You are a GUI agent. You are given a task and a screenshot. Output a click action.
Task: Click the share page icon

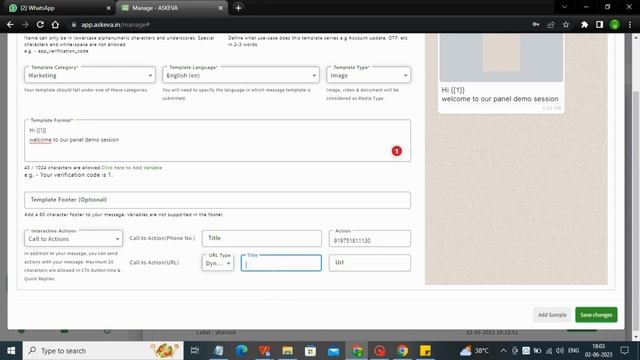pyautogui.click(x=551, y=24)
